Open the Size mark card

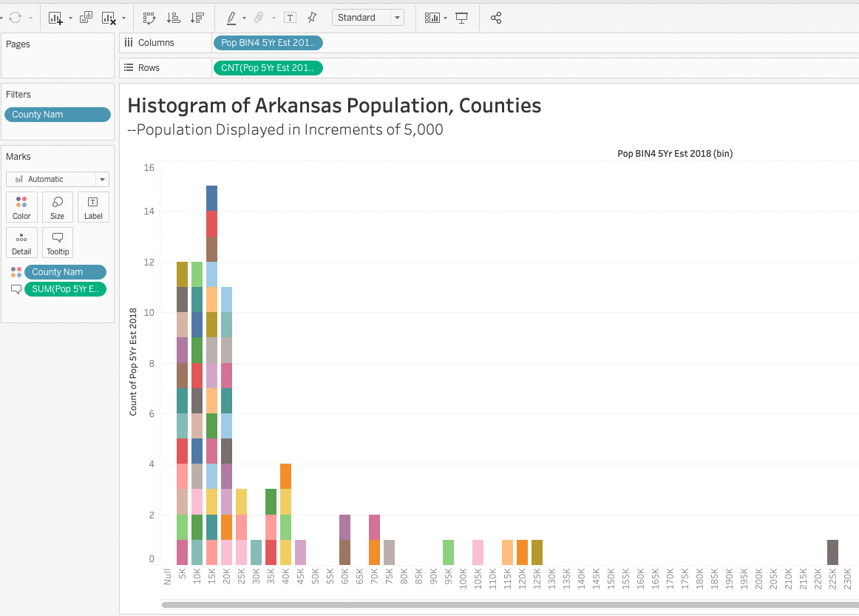(58, 207)
